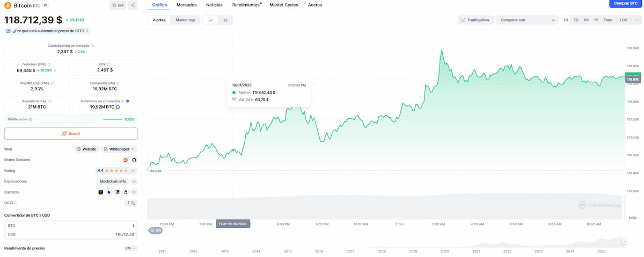
Task: Open the Market Cycles tab
Action: tap(284, 5)
